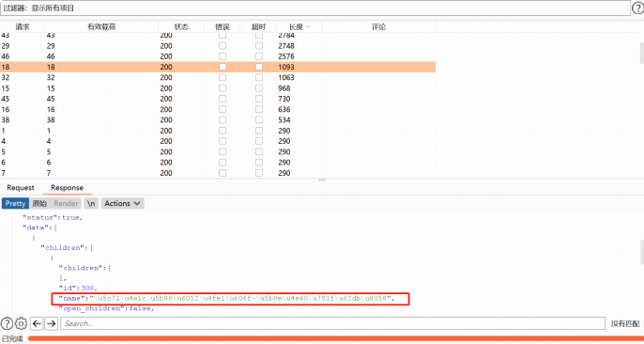
Task: Switch to the Request tab
Action: click(21, 188)
